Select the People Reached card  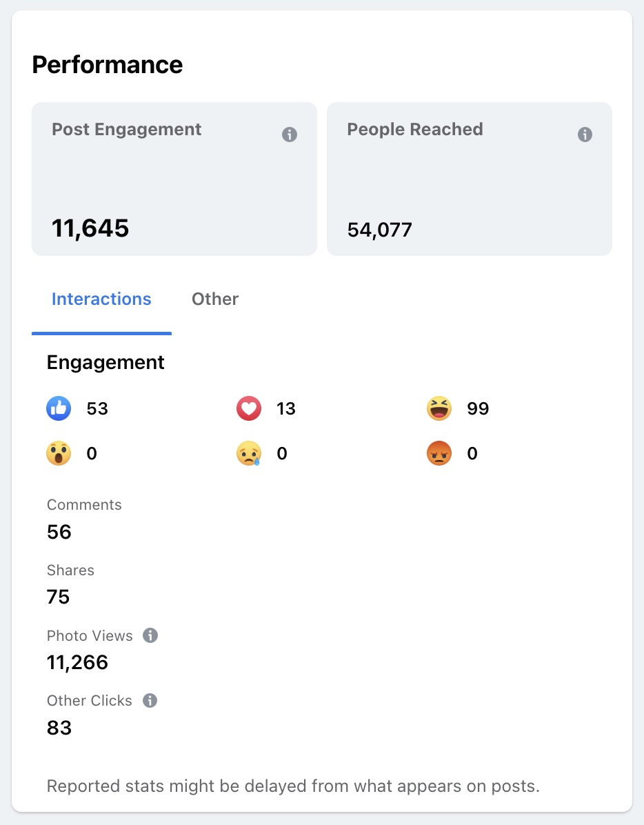point(469,179)
